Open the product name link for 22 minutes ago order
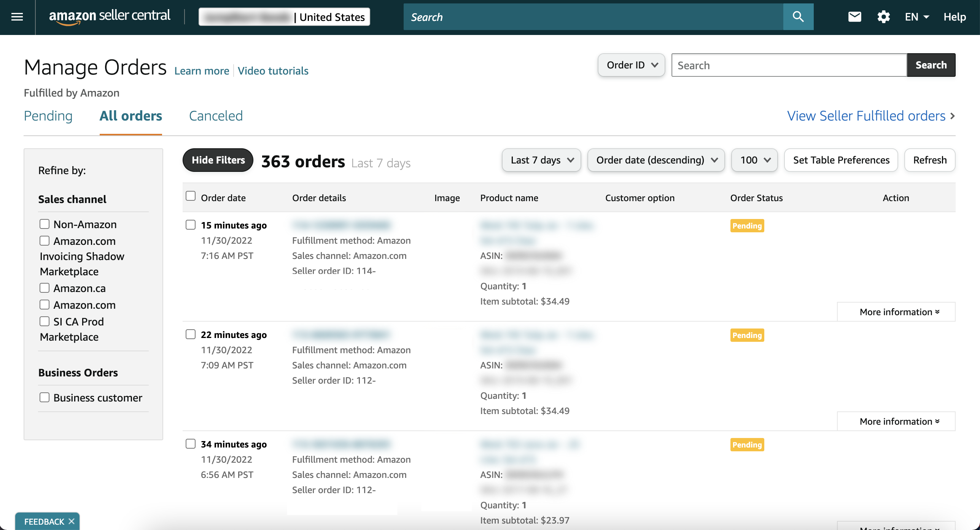980x530 pixels. (x=536, y=342)
